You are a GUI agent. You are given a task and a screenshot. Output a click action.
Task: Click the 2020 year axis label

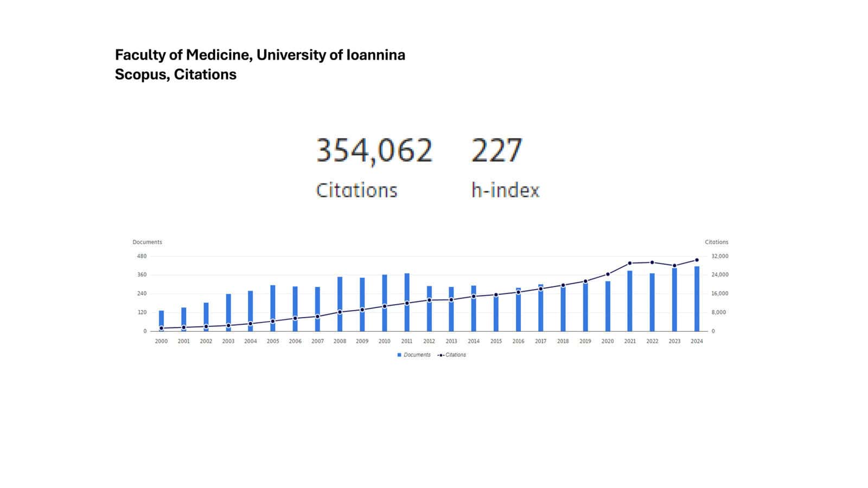pyautogui.click(x=608, y=342)
